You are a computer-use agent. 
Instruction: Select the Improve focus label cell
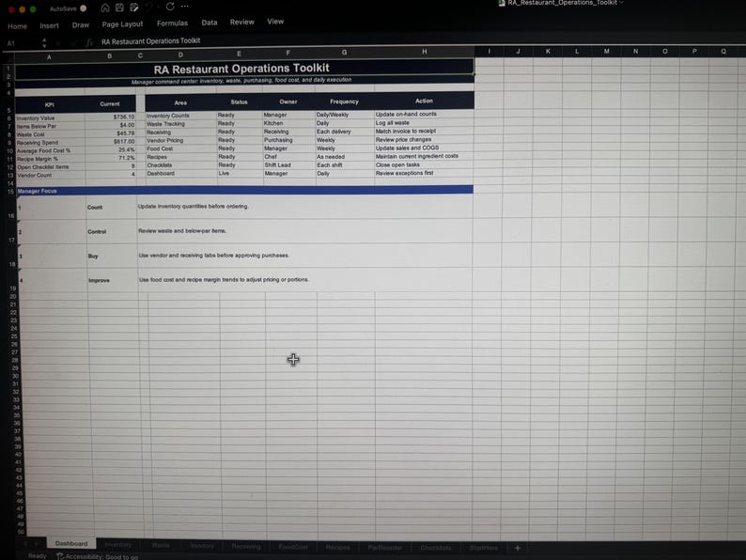[x=113, y=280]
